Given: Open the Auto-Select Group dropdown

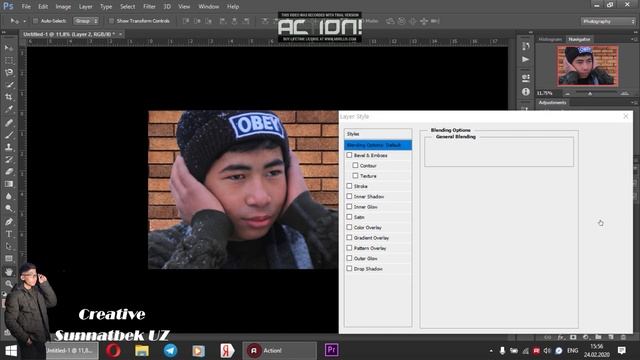Looking at the screenshot, I should tap(86, 21).
